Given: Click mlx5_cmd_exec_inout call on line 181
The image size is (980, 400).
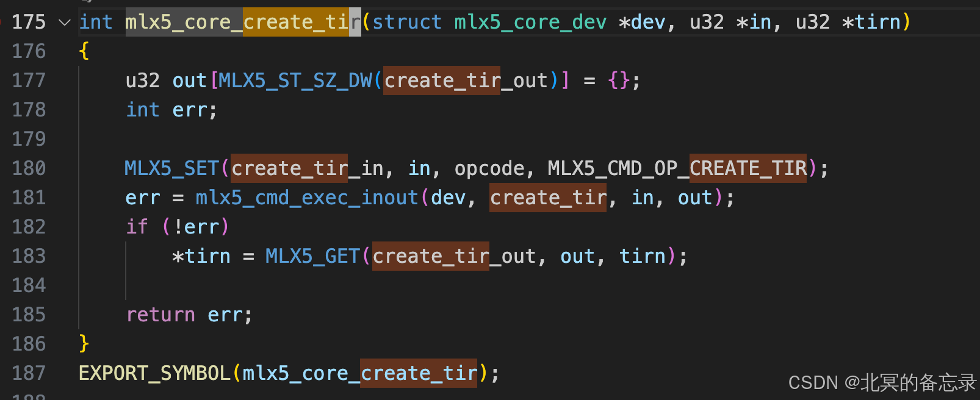Looking at the screenshot, I should pos(307,198).
